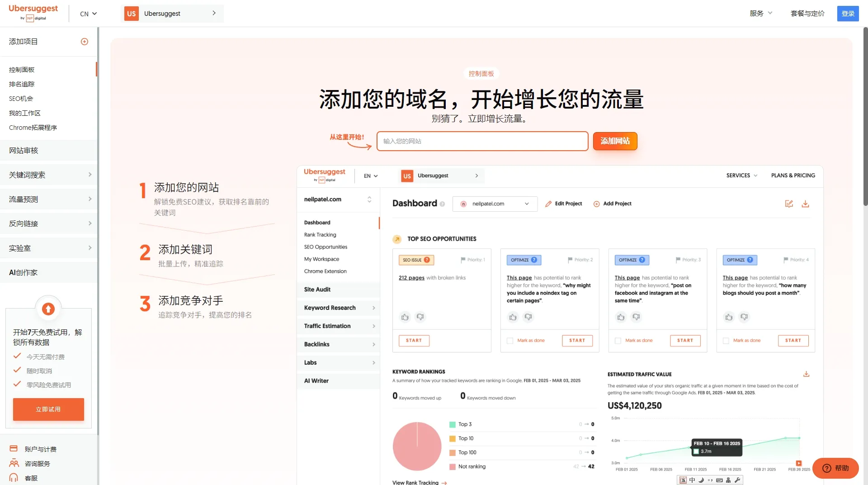Expand the Ubersuggest project selector chevron in the header
This screenshot has width=868, height=485.
(x=214, y=13)
